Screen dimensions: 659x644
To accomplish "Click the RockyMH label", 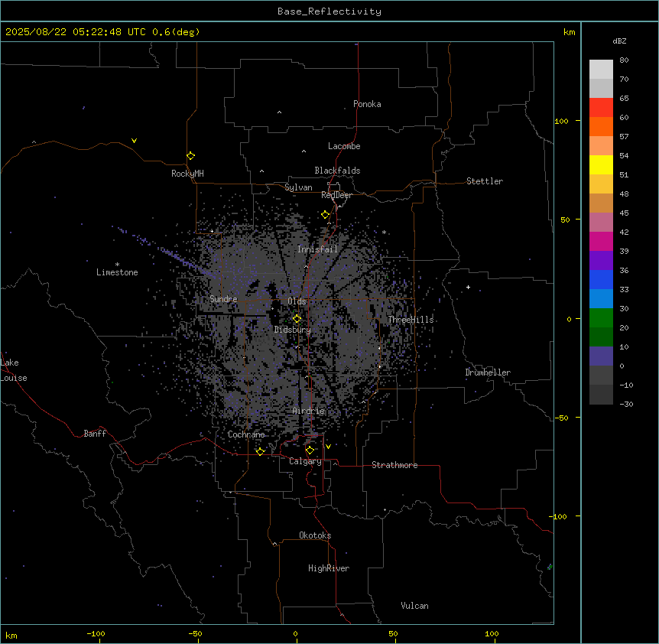I will pyautogui.click(x=187, y=174).
